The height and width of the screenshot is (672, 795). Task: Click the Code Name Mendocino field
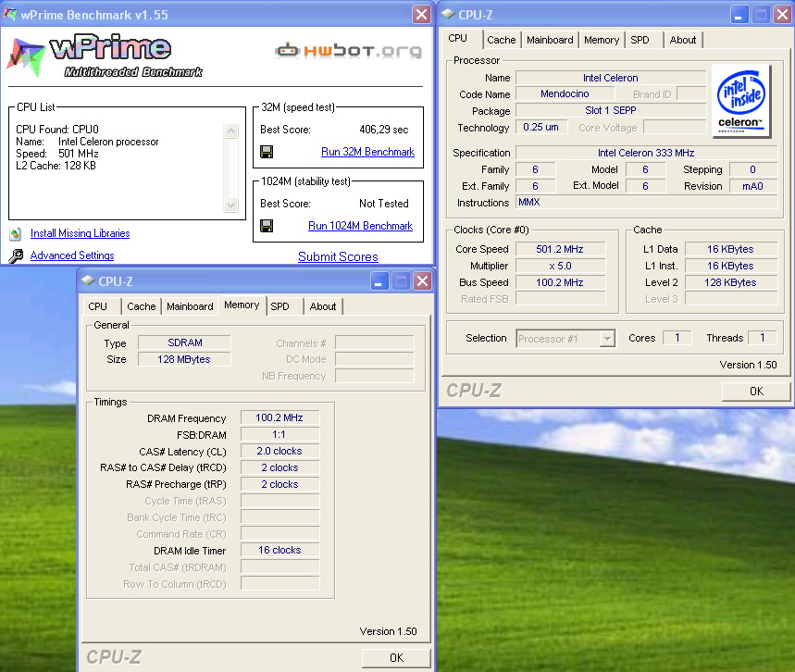pos(565,93)
